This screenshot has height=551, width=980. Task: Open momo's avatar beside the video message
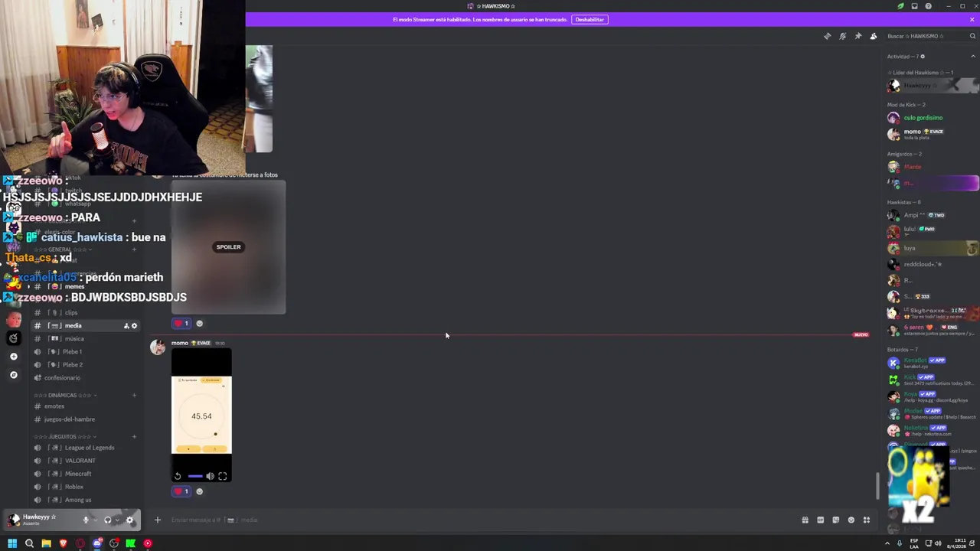pos(158,347)
